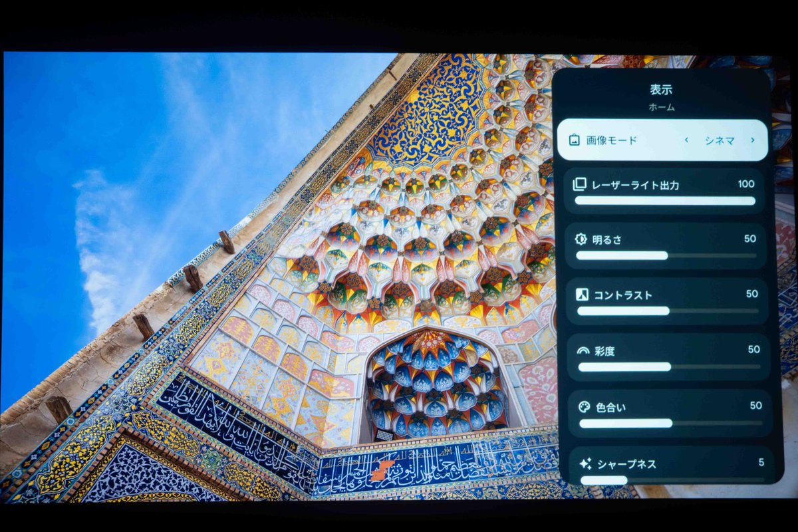Select the 明るさ brightness icon
798x532 pixels.
[x=581, y=239]
